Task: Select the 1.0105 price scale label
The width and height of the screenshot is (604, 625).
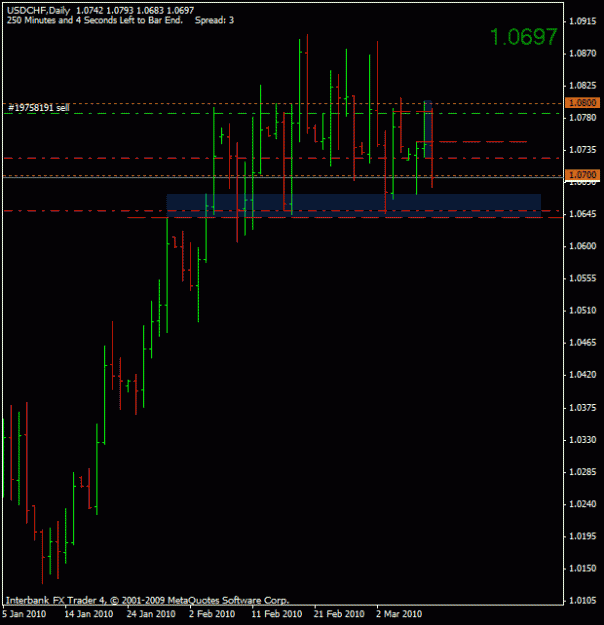Action: 582,601
